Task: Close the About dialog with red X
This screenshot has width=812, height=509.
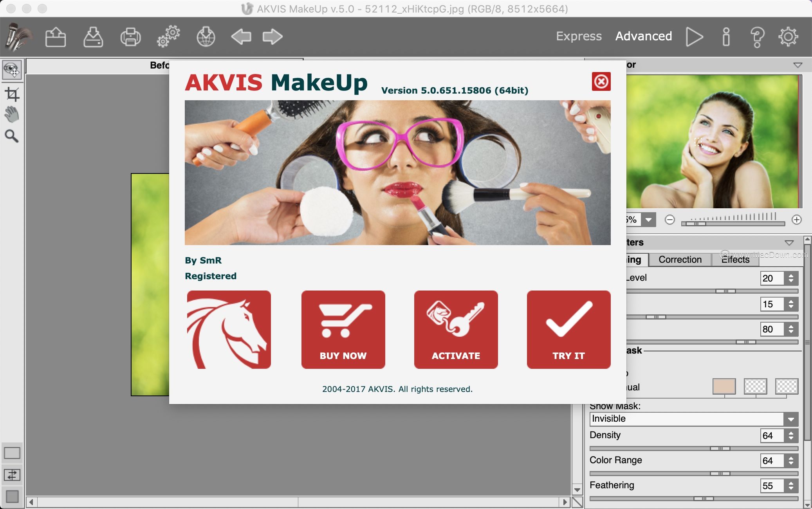Action: pyautogui.click(x=601, y=81)
